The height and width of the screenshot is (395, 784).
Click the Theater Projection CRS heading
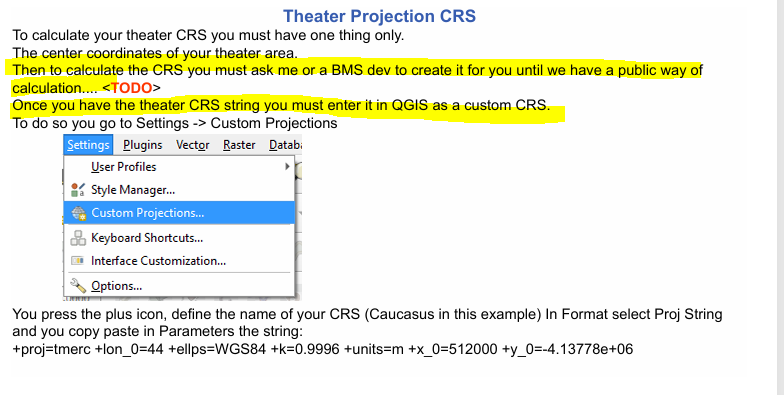380,16
